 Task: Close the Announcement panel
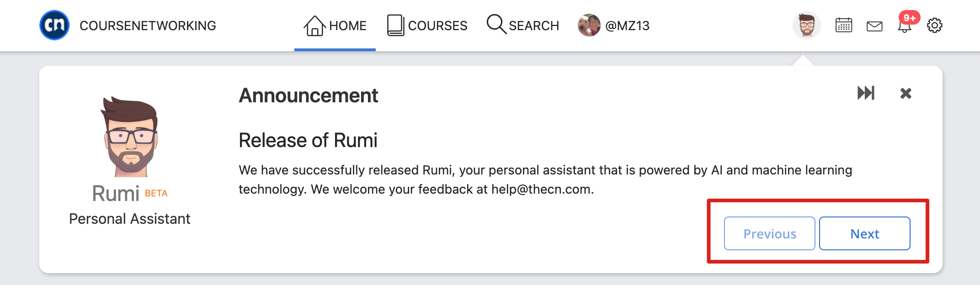[905, 94]
